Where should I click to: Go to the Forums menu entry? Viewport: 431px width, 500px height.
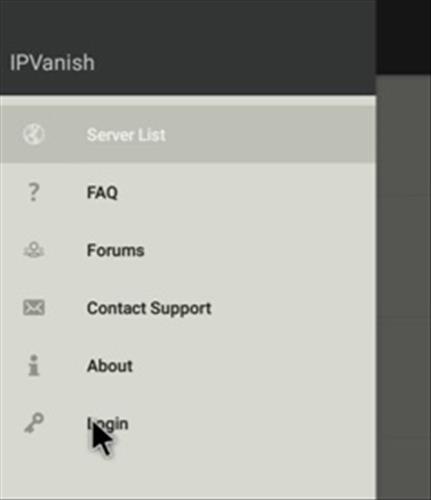click(115, 250)
